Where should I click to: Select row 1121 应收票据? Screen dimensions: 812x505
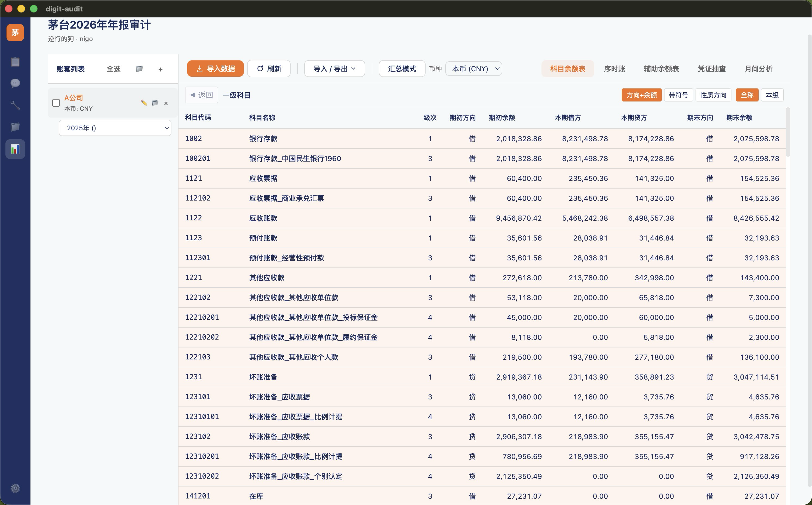482,178
